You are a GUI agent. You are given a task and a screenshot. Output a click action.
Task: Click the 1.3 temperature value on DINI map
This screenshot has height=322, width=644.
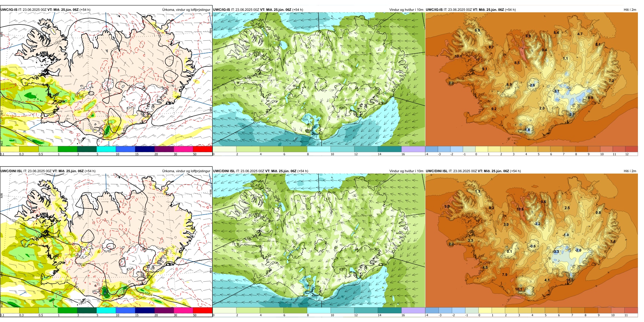click(x=478, y=192)
